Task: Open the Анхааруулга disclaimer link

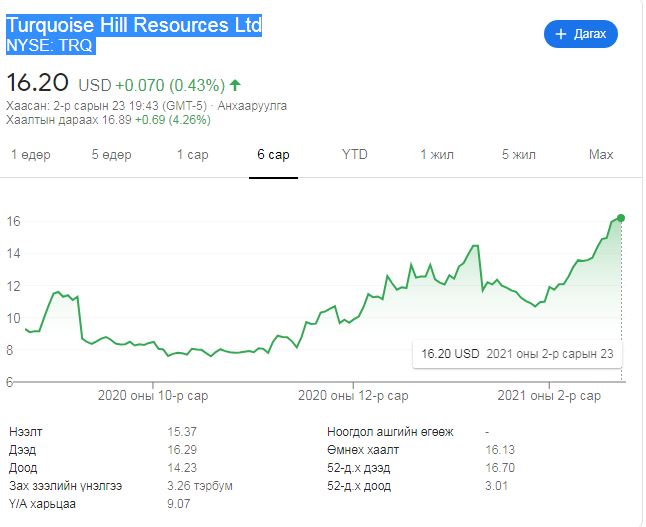Action: 252,106
